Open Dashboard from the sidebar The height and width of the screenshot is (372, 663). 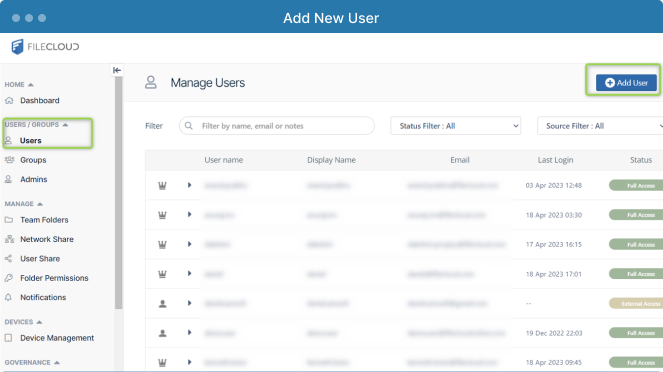point(40,101)
